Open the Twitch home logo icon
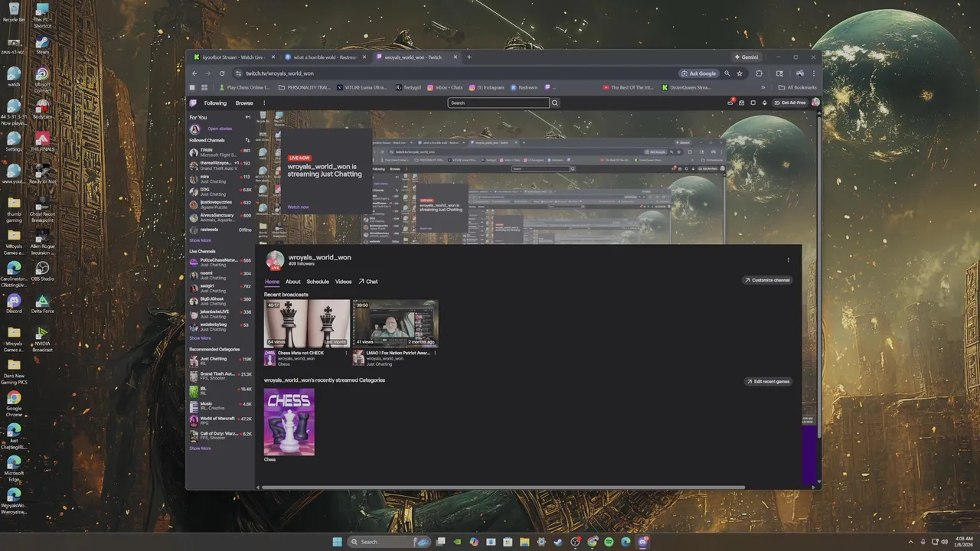Viewport: 980px width, 551px height. (x=194, y=103)
